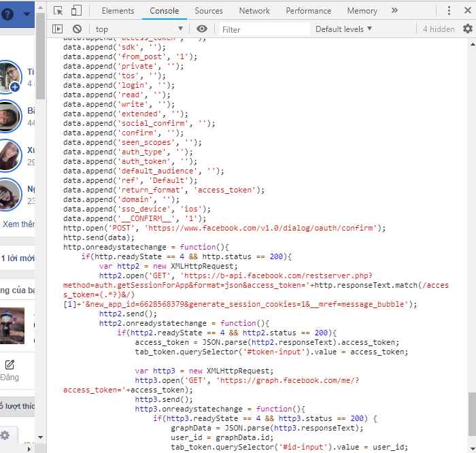476x453 pixels.
Task: Click the 'return_format', 'access_token' line
Action: (164, 190)
